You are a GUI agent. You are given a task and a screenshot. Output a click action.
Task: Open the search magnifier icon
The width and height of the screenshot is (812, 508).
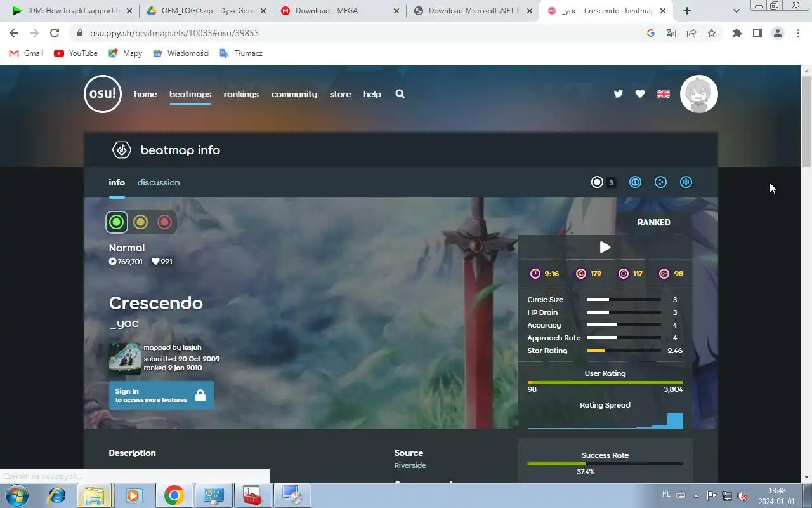click(x=400, y=94)
